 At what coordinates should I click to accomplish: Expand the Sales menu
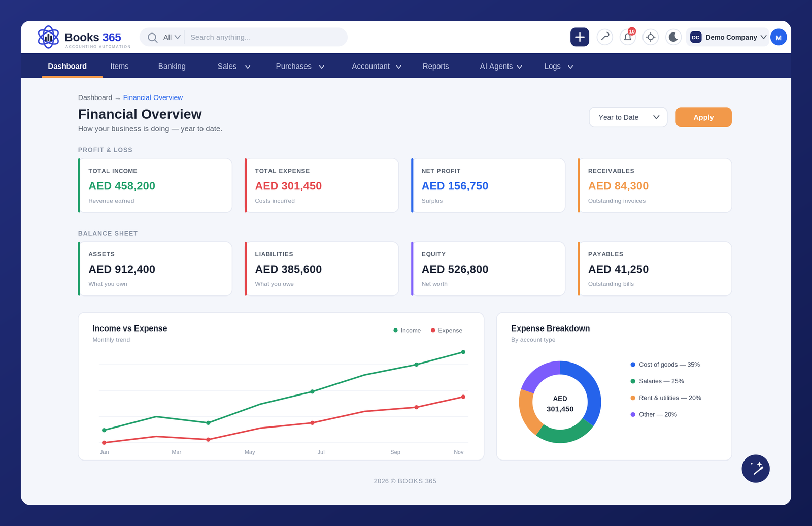point(234,66)
